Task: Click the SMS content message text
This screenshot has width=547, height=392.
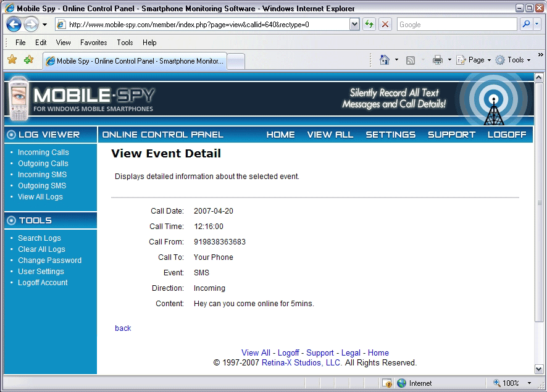Action: [254, 304]
